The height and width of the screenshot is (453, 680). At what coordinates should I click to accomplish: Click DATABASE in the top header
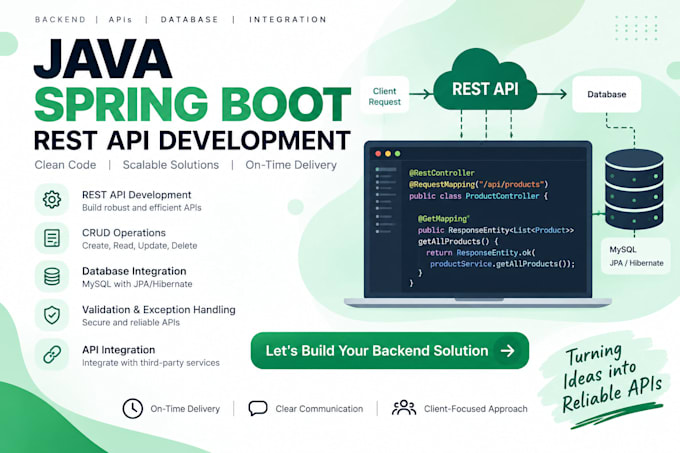190,20
